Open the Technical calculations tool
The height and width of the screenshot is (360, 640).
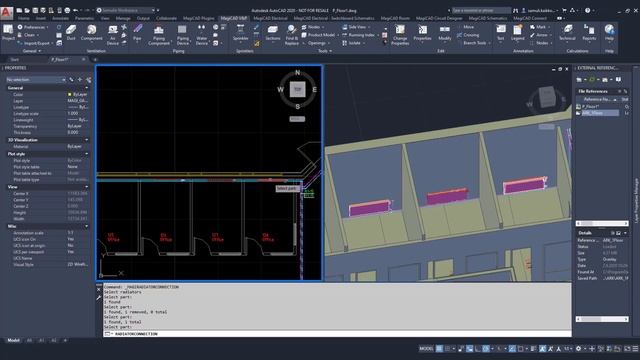[x=567, y=33]
